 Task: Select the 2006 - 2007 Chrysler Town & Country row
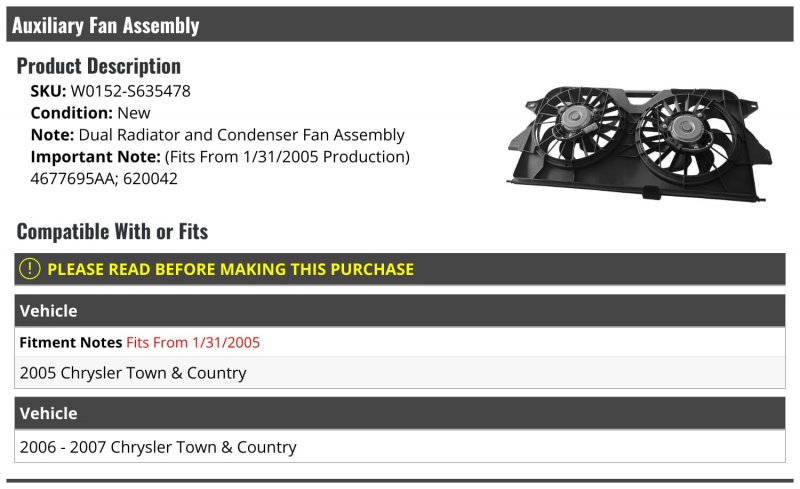[x=399, y=447]
